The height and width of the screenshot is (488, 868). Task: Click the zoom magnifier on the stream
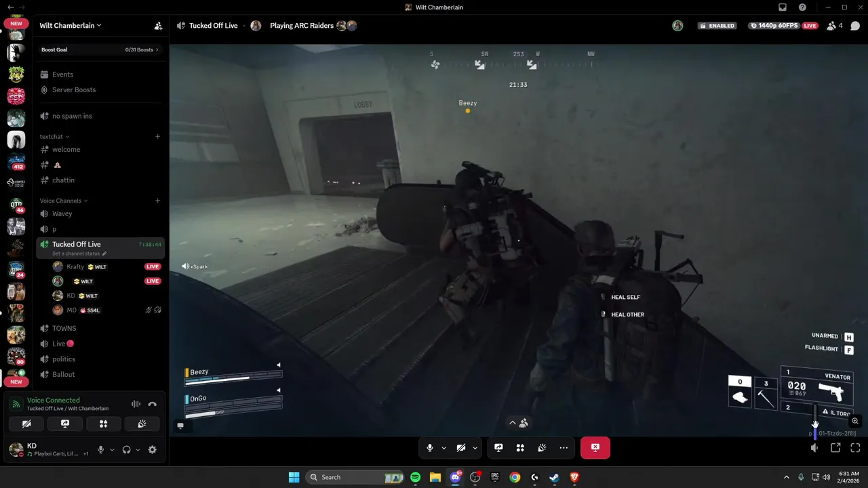coord(855,421)
